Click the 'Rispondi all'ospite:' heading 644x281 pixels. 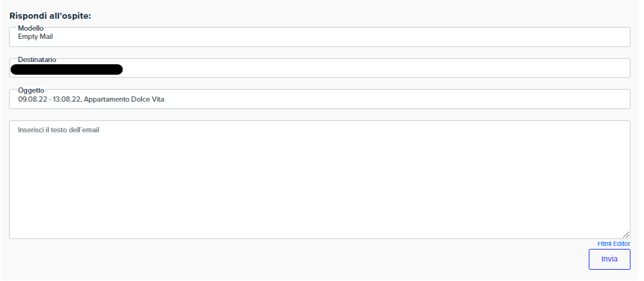[x=50, y=16]
